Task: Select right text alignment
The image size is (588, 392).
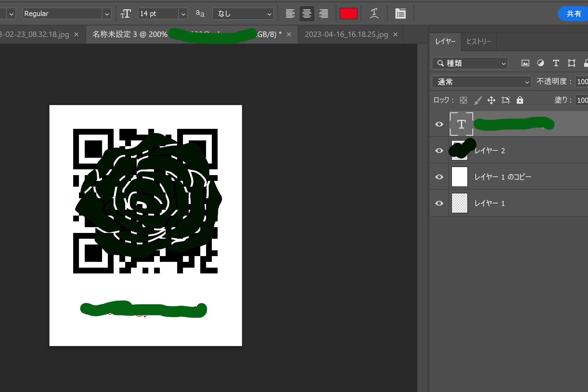Action: click(324, 14)
